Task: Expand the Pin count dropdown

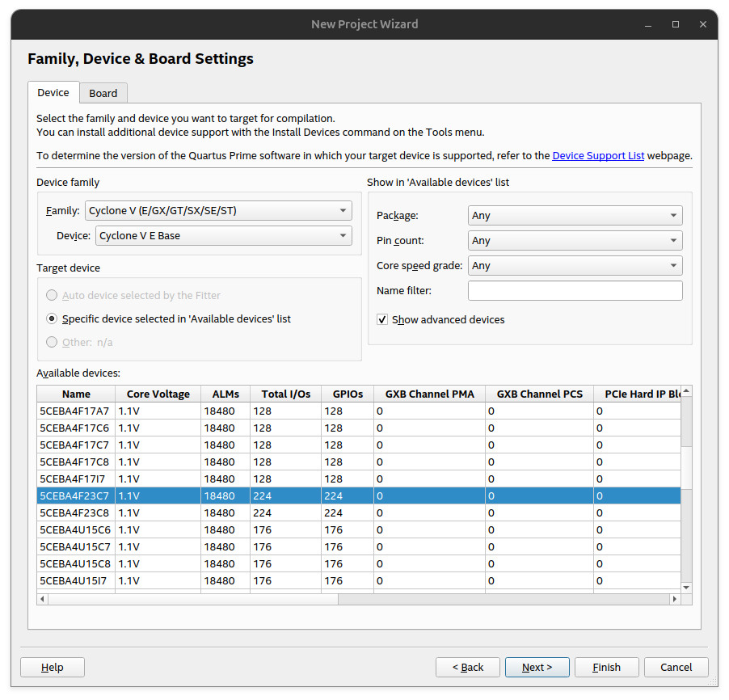Action: [x=575, y=241]
